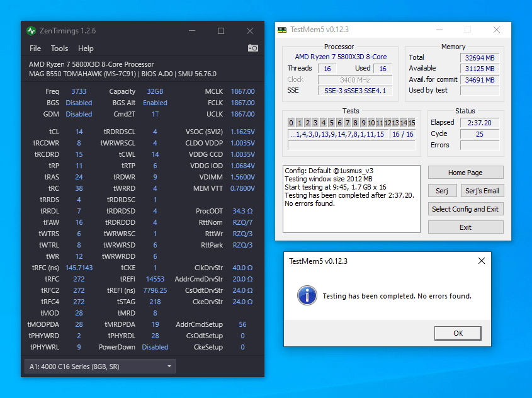Screen dimensions: 532x398
Task: Click the Threads value field showing 16
Action: (x=327, y=69)
